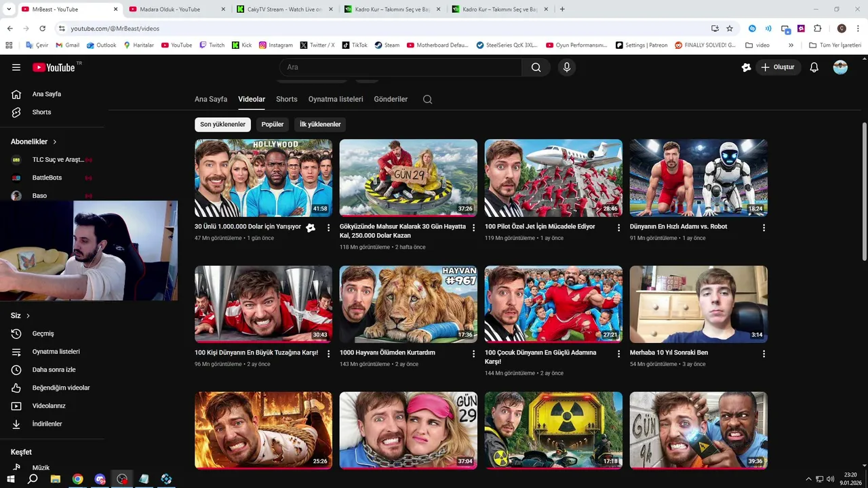Viewport: 868px width, 488px height.
Task: Open options menu for 30 Ünlü video
Action: pyautogui.click(x=329, y=228)
